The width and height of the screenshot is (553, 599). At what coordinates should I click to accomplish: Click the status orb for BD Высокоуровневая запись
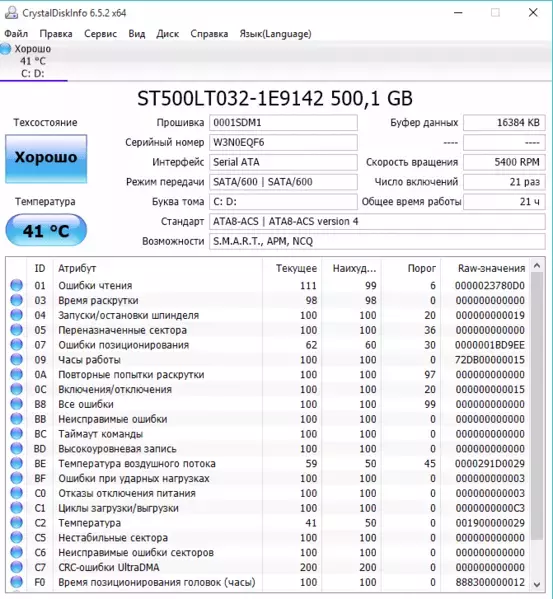point(16,448)
